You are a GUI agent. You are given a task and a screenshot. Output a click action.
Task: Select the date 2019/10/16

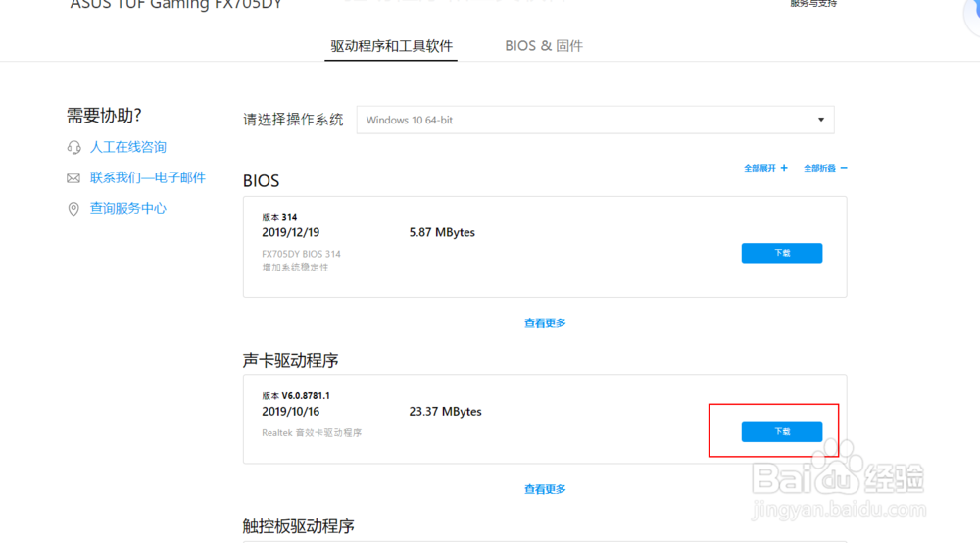click(291, 411)
